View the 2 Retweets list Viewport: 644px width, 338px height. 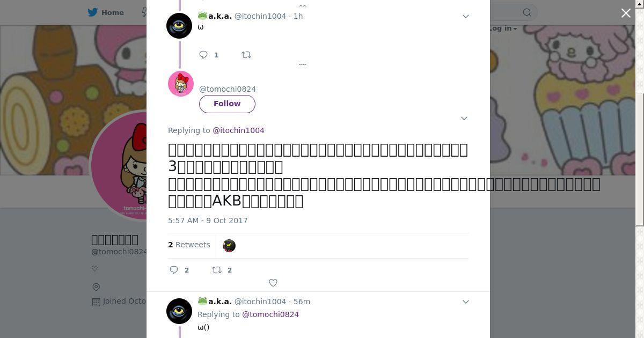[x=189, y=245]
